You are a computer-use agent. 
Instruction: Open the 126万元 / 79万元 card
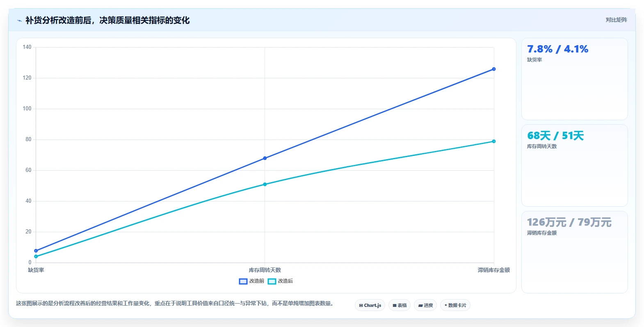coord(575,252)
